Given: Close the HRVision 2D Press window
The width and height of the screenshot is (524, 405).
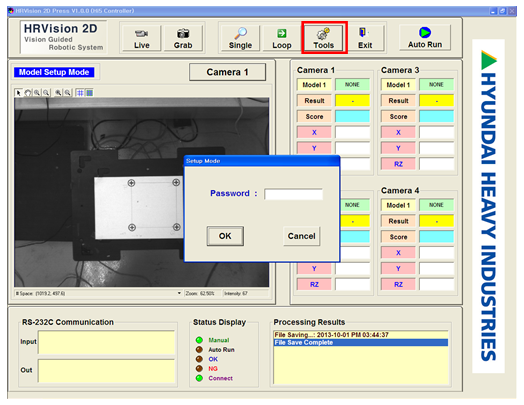Looking at the screenshot, I should pyautogui.click(x=512, y=11).
